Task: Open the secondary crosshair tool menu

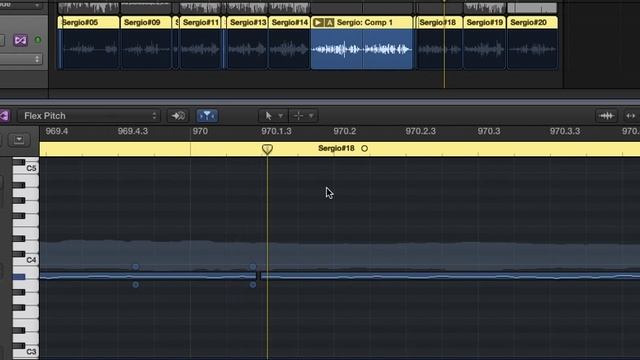Action: (303, 116)
